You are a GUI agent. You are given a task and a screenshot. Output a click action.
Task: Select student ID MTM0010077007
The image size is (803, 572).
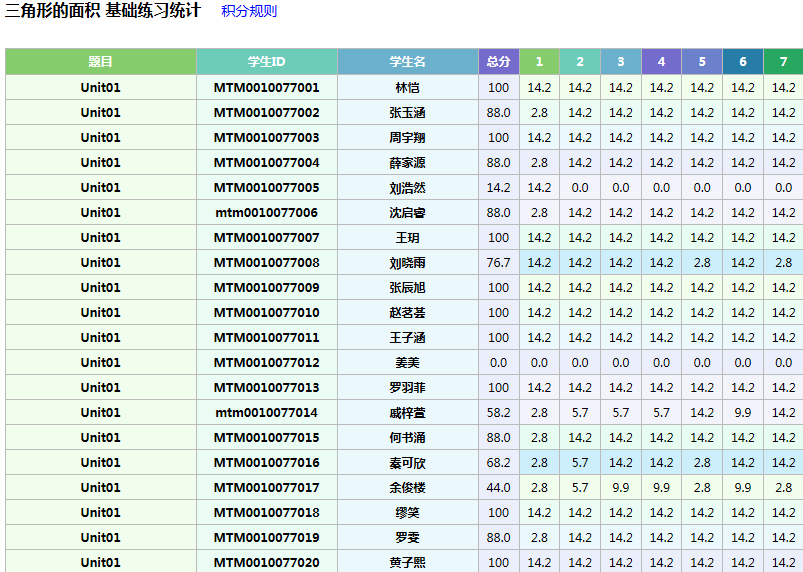[x=267, y=238]
